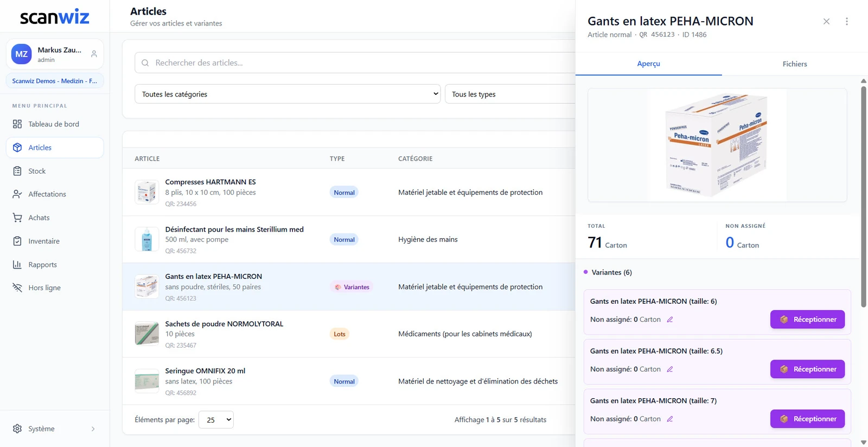868x447 pixels.
Task: Click Réceptionner for taille: 7 variant
Action: [x=807, y=419]
